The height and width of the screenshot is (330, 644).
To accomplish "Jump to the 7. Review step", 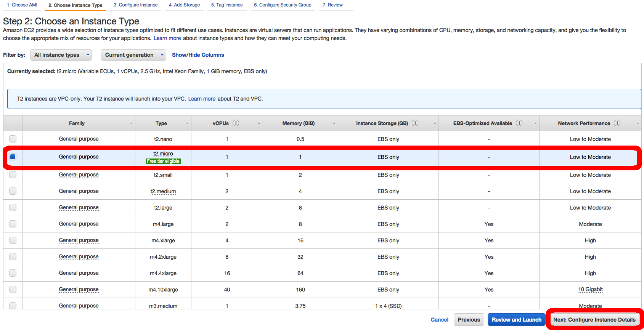I will (332, 5).
